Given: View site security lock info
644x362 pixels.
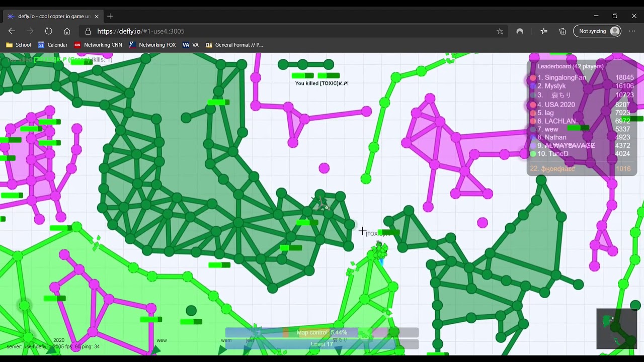Looking at the screenshot, I should point(88,31).
